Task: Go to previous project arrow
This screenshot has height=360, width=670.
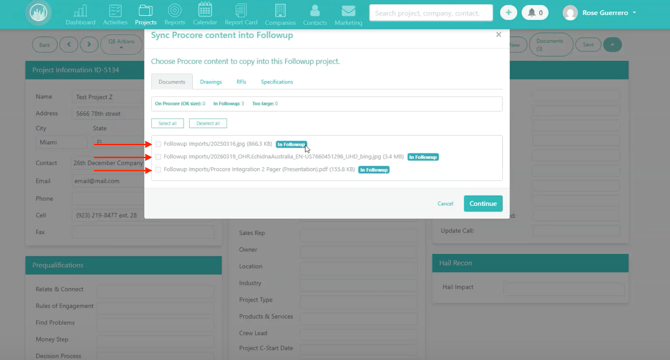Action: tap(69, 44)
